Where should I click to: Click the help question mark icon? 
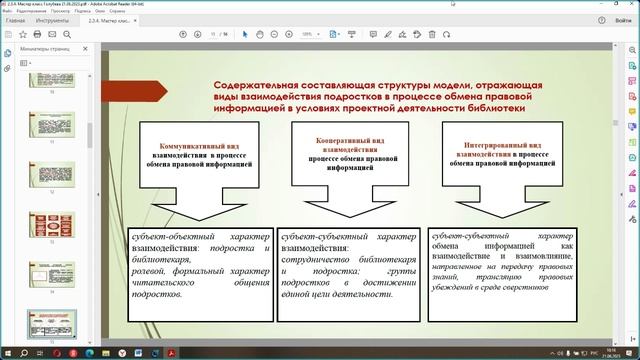pyautogui.click(x=602, y=20)
